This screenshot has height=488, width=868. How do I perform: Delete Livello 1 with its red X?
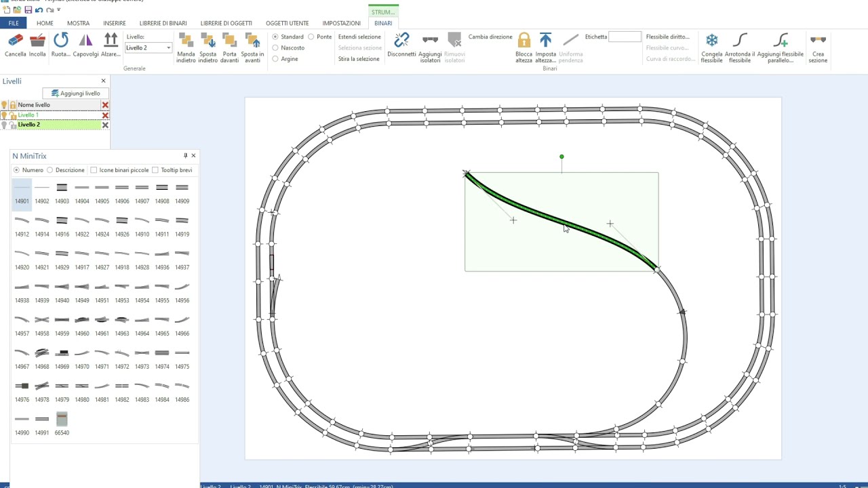(x=105, y=115)
